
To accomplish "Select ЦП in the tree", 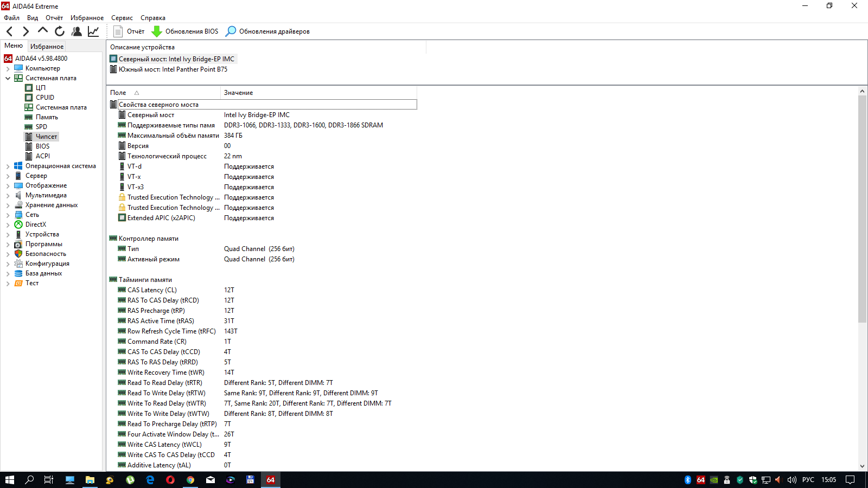I will pyautogui.click(x=41, y=88).
